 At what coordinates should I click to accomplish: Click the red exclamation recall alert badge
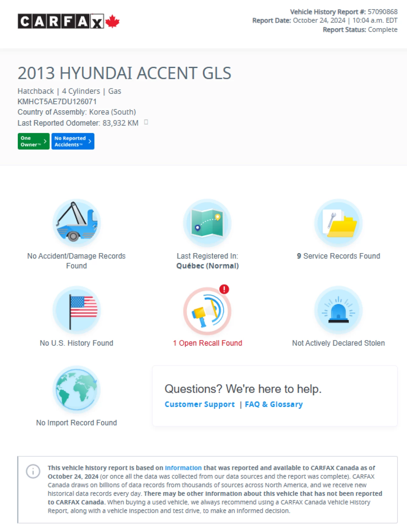pyautogui.click(x=224, y=289)
